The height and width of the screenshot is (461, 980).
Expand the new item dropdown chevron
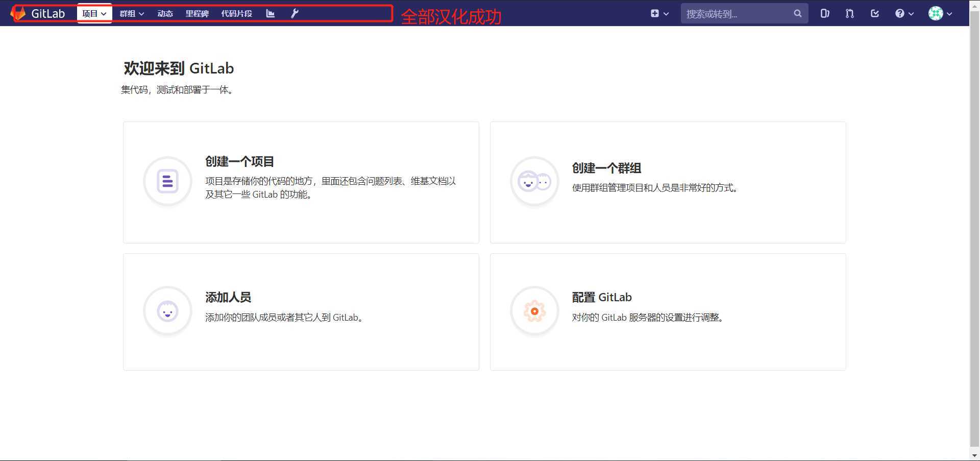pyautogui.click(x=666, y=14)
